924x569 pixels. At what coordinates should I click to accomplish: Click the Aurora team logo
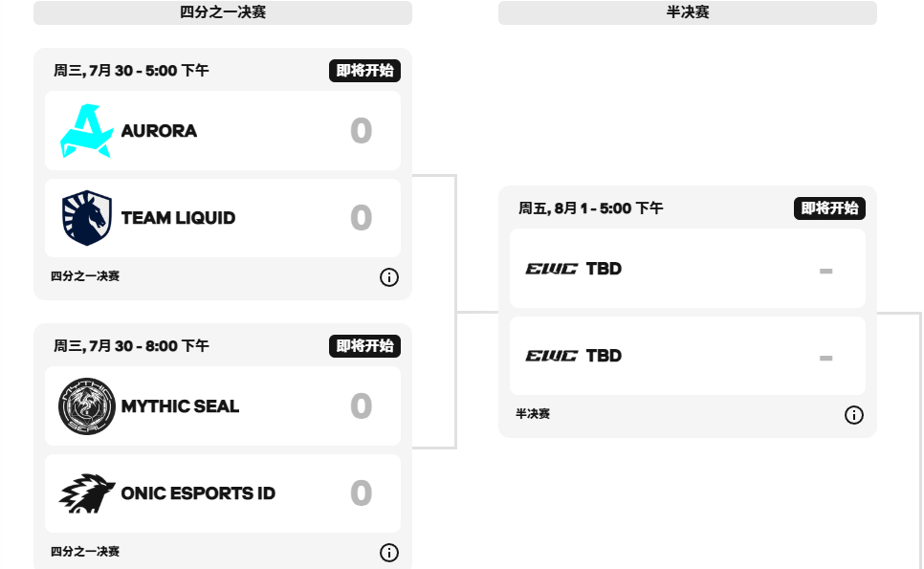pyautogui.click(x=87, y=131)
